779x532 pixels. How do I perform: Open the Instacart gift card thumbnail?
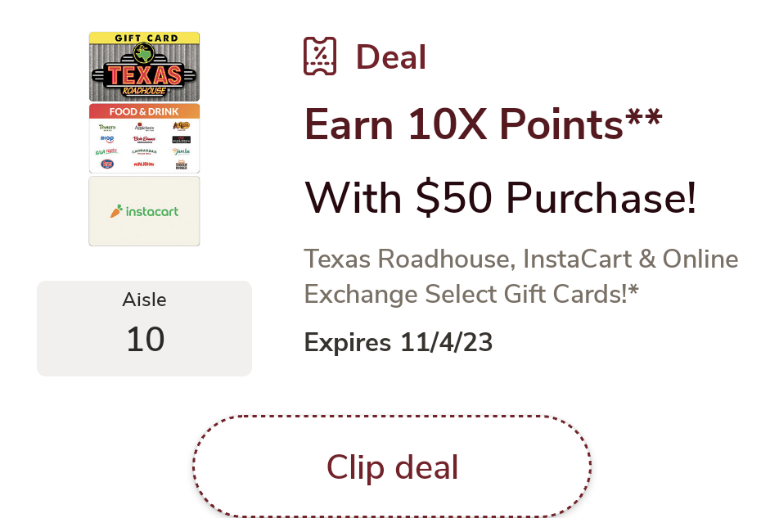click(x=144, y=210)
